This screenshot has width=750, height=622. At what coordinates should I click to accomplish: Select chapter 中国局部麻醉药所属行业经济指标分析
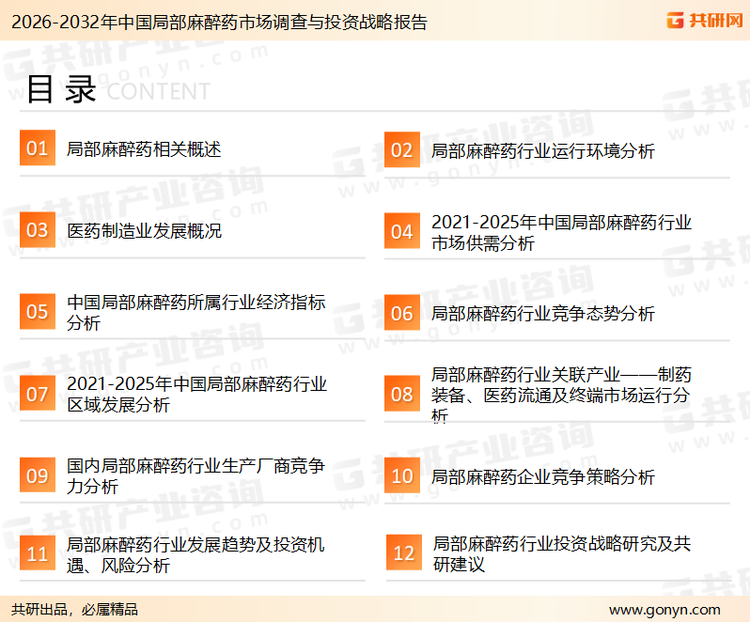click(x=196, y=312)
